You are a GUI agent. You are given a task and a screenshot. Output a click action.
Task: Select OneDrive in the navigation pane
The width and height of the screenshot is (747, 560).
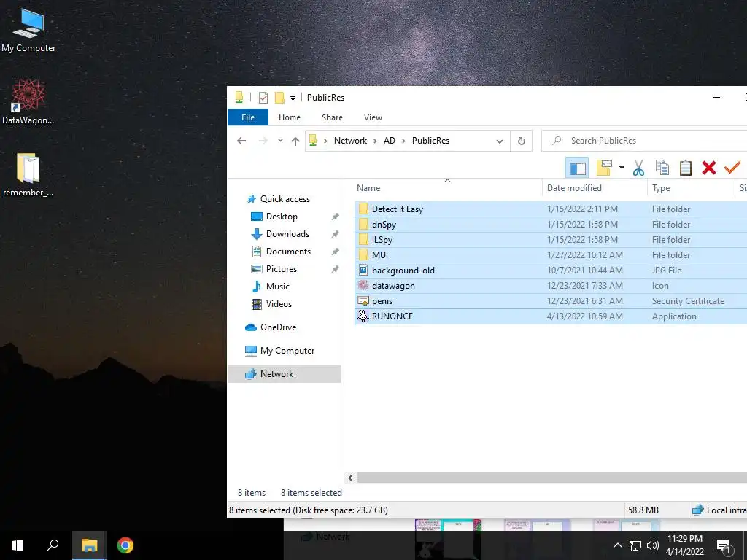coord(278,327)
